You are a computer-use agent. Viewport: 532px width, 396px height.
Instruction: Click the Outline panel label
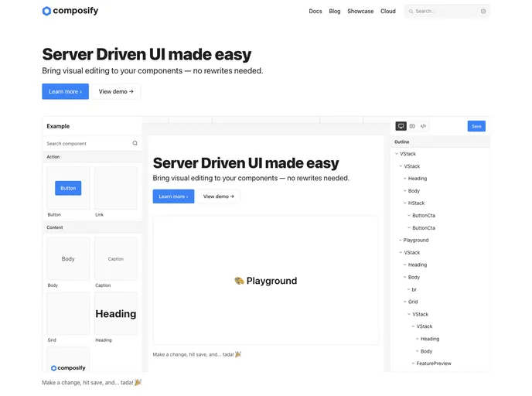point(402,142)
